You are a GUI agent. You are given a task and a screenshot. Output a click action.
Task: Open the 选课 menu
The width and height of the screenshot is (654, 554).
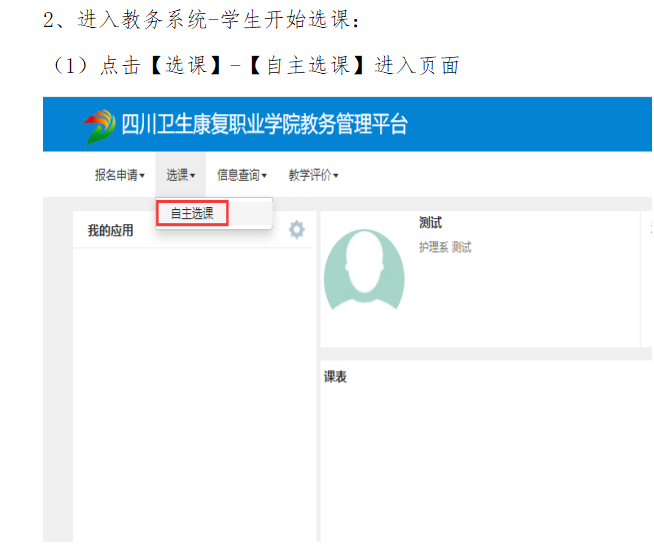click(x=178, y=175)
